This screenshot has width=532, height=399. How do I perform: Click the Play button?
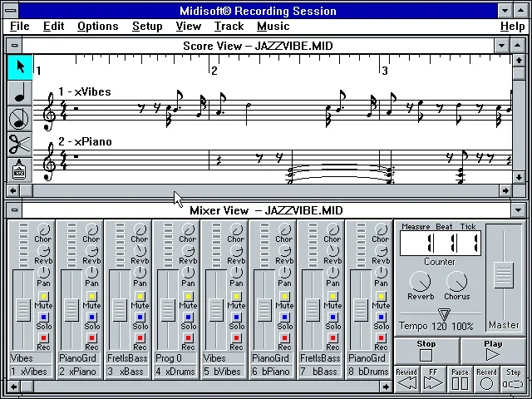point(493,352)
